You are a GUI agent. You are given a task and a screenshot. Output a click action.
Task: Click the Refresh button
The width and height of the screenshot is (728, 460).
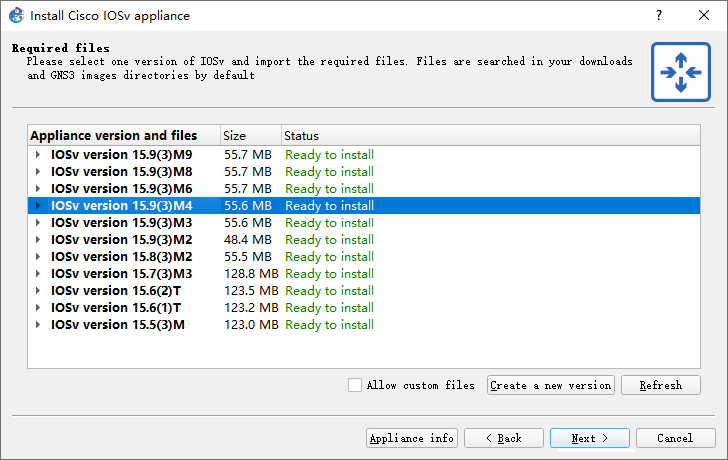coord(661,385)
